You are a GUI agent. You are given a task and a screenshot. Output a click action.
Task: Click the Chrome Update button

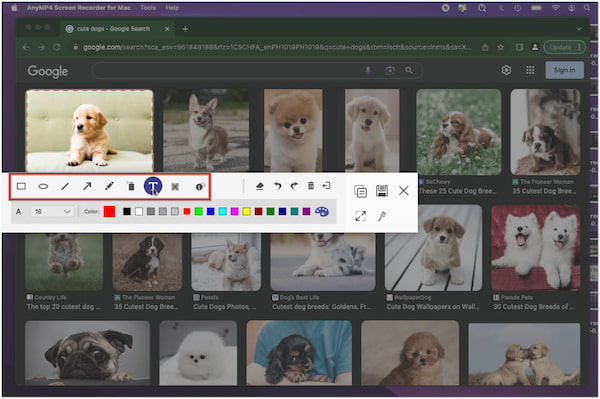564,47
